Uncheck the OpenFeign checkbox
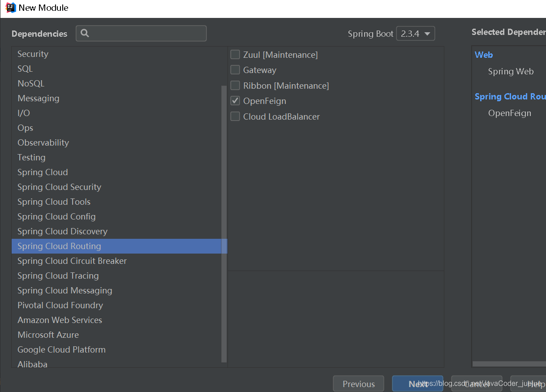This screenshot has width=546, height=392. tap(235, 101)
